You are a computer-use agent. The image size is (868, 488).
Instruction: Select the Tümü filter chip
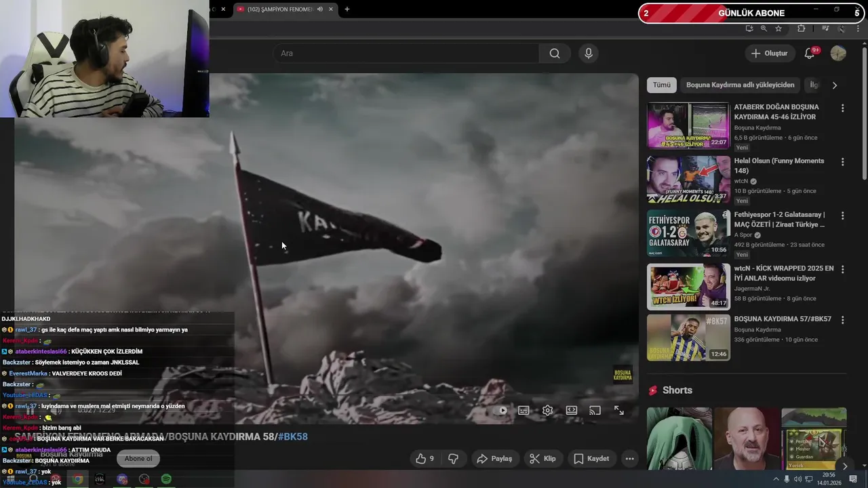[x=661, y=85]
